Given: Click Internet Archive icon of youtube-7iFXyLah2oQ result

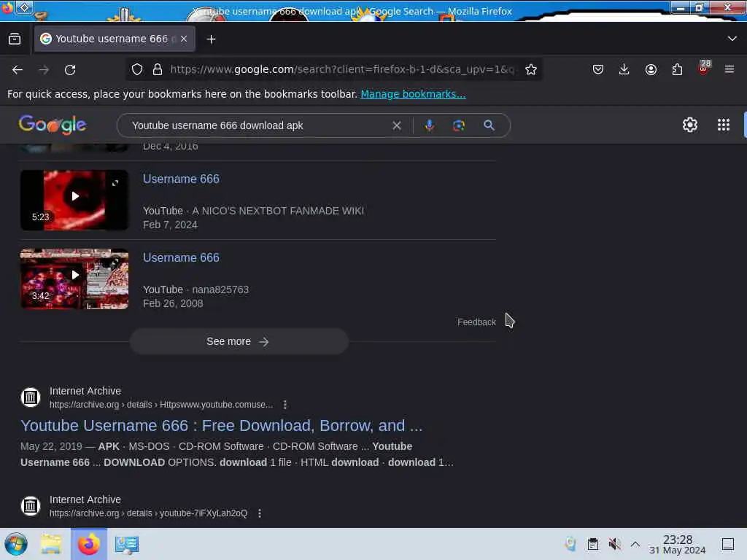Looking at the screenshot, I should click(x=31, y=506).
